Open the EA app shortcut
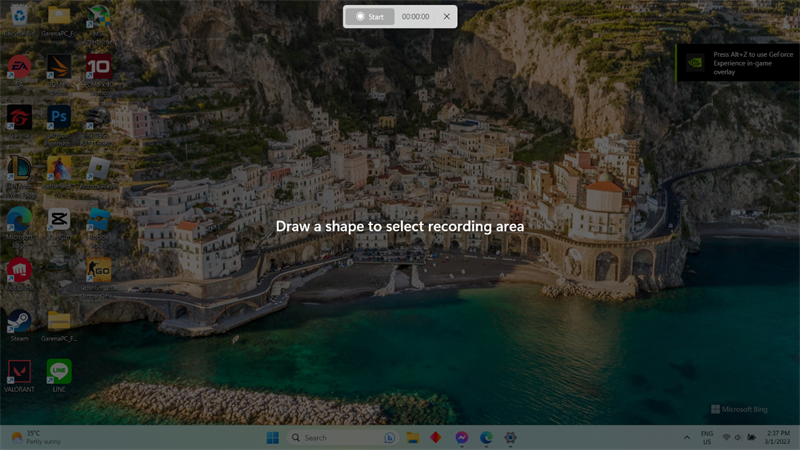Screen dimensions: 800x450 (19, 71)
